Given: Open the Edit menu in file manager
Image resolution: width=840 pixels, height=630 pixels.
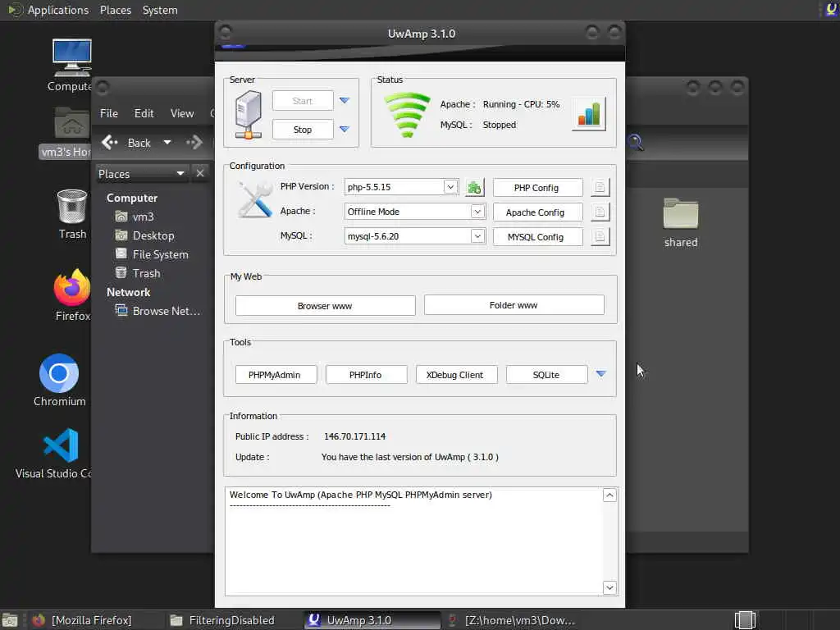Looking at the screenshot, I should pyautogui.click(x=144, y=113).
